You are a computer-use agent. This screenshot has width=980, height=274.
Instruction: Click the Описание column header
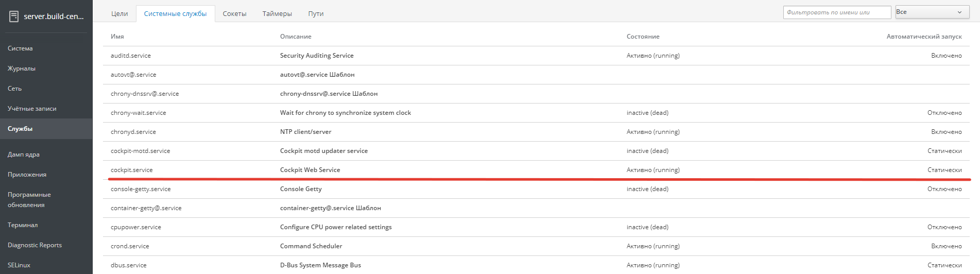(296, 37)
